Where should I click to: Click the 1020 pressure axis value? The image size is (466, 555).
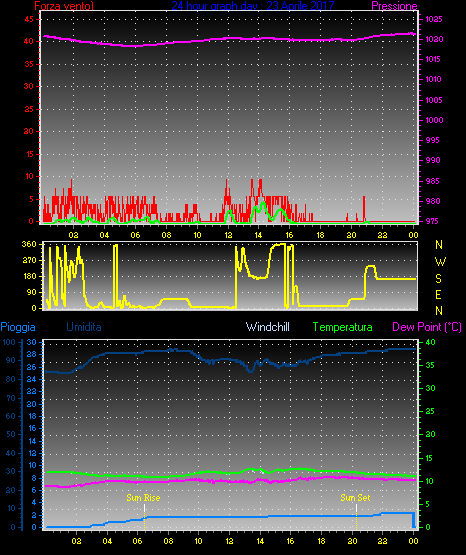tap(434, 39)
